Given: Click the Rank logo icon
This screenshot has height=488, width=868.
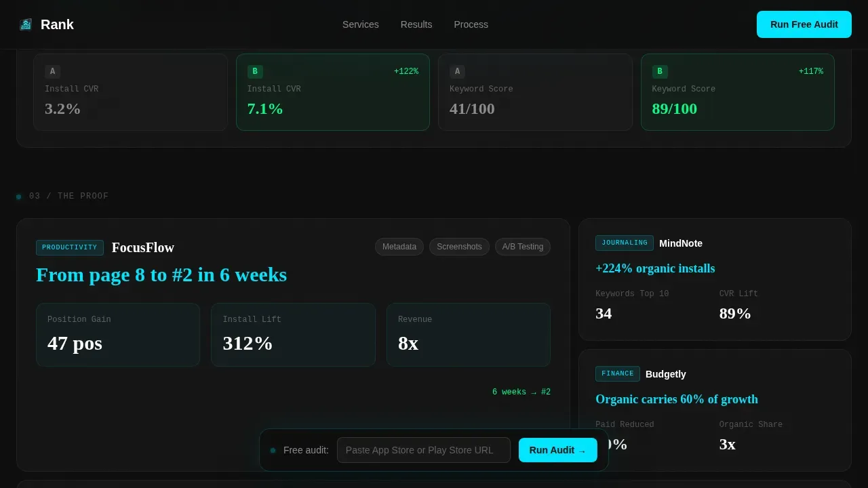Looking at the screenshot, I should click(26, 24).
